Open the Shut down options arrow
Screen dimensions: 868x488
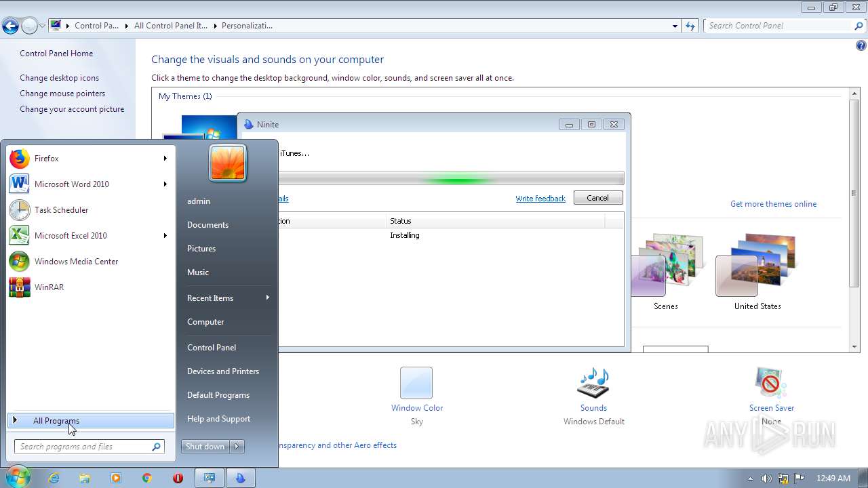237,447
